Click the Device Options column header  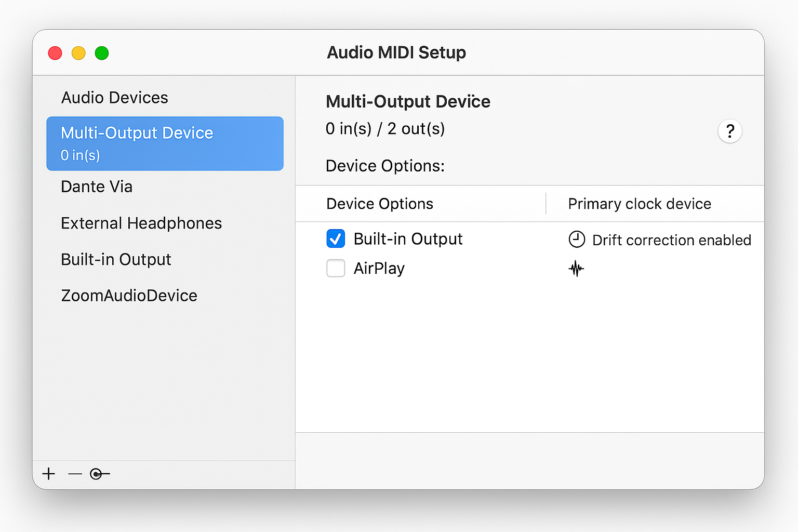(379, 204)
